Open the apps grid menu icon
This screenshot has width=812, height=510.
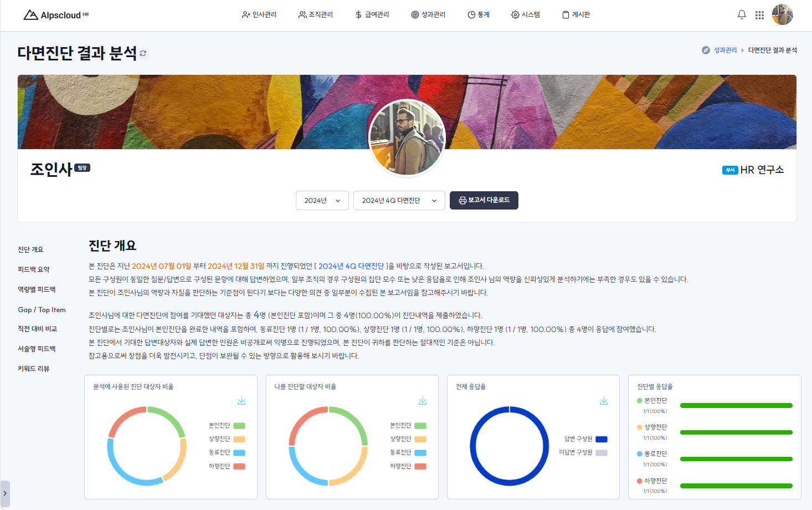coord(759,15)
